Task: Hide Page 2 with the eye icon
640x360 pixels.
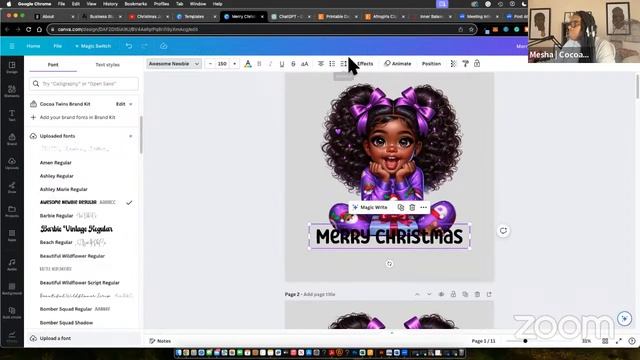Action: [441, 294]
